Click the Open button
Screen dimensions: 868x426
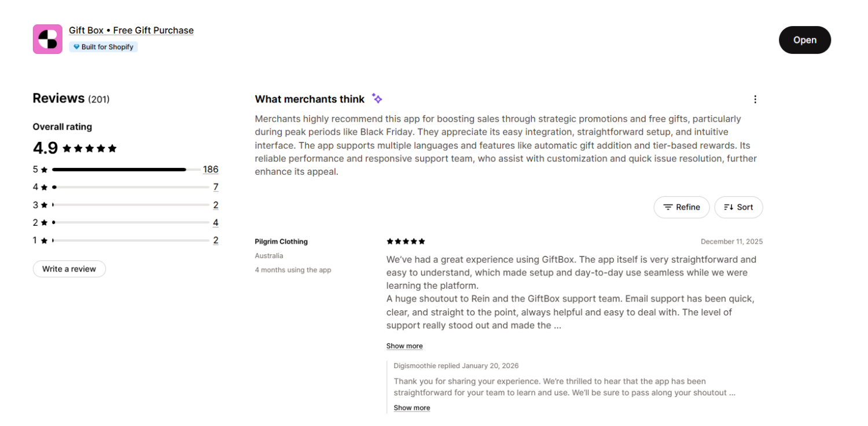click(804, 39)
